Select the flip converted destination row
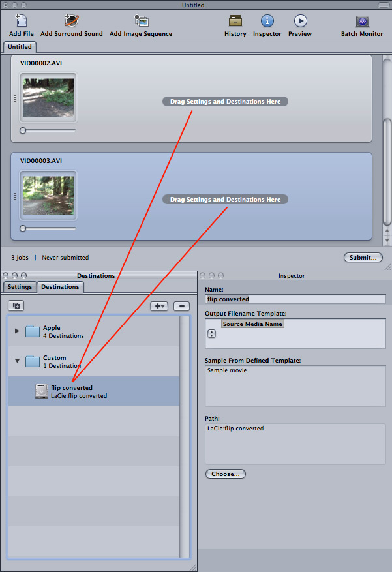This screenshot has height=572, width=392. point(94,391)
